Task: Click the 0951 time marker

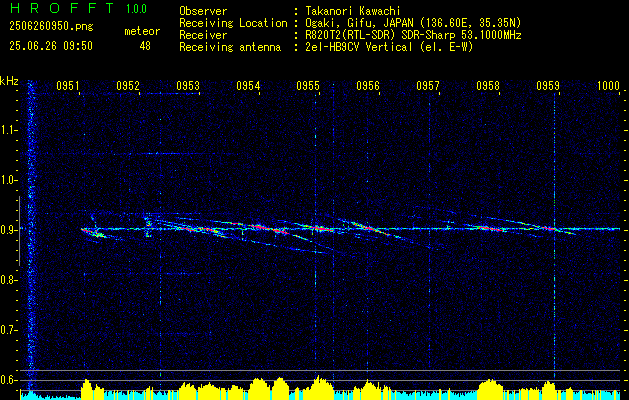Action: pyautogui.click(x=67, y=85)
